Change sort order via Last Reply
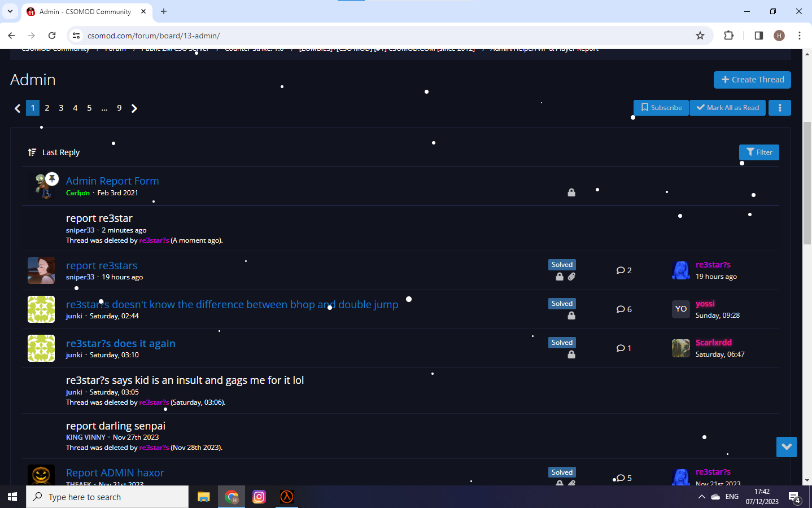 pyautogui.click(x=54, y=152)
